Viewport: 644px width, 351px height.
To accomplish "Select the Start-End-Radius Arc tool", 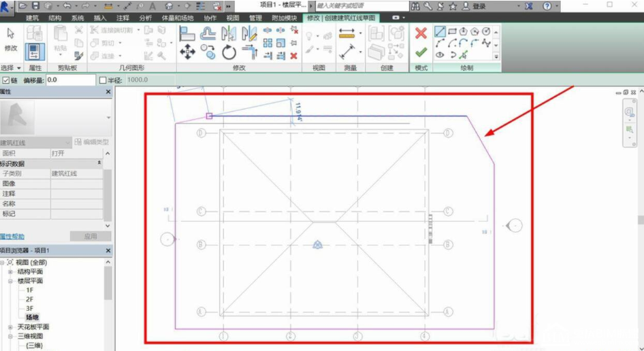I will click(440, 43).
